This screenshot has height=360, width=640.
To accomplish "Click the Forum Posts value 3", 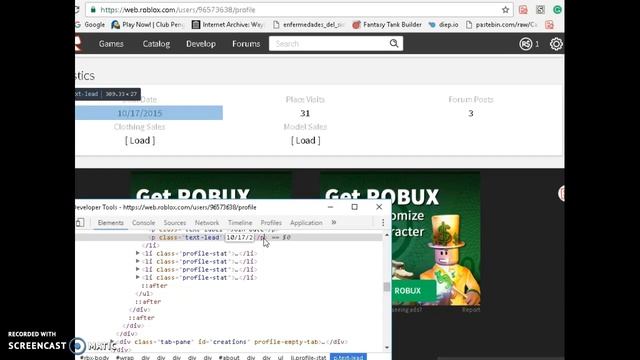I will tap(471, 113).
